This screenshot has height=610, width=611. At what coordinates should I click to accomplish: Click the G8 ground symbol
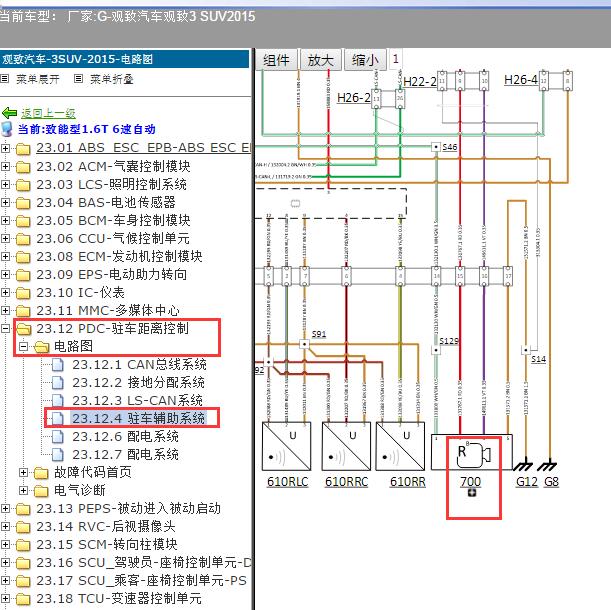tap(547, 465)
